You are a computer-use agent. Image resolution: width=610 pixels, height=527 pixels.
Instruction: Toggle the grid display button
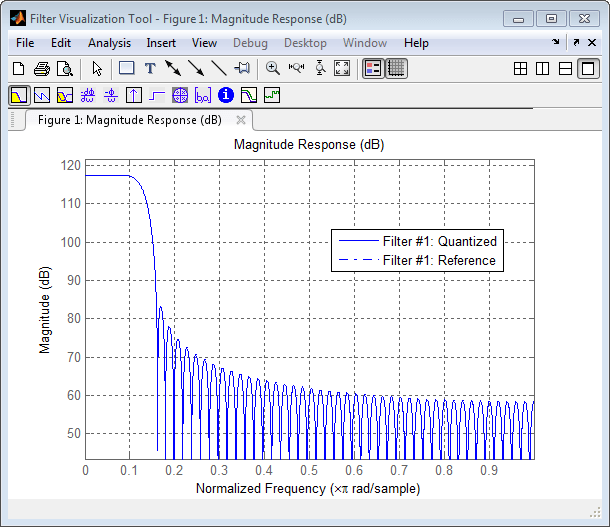click(396, 69)
